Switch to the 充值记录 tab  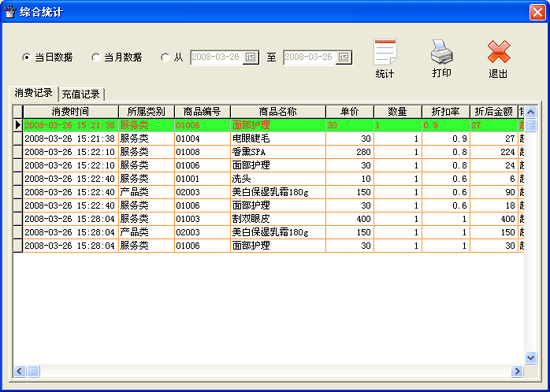click(81, 94)
